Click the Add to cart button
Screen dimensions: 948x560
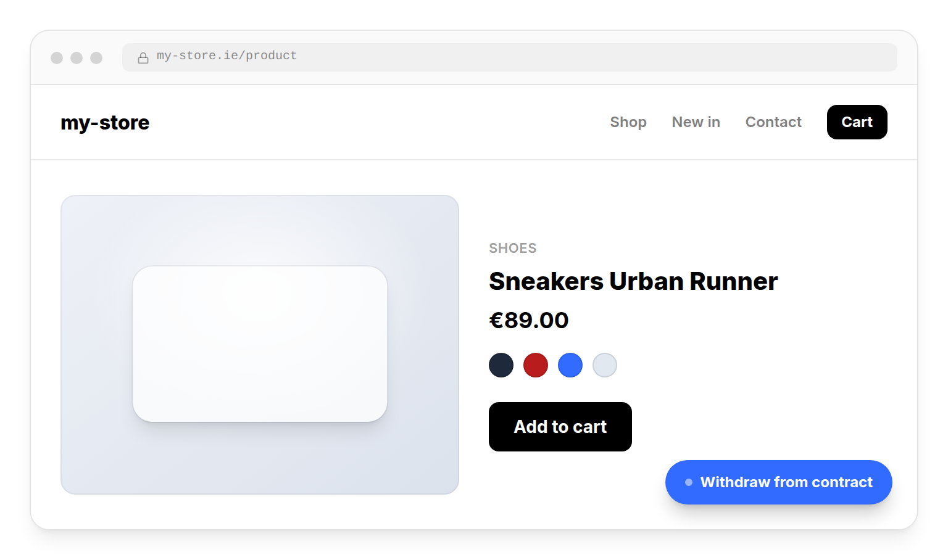coord(560,427)
